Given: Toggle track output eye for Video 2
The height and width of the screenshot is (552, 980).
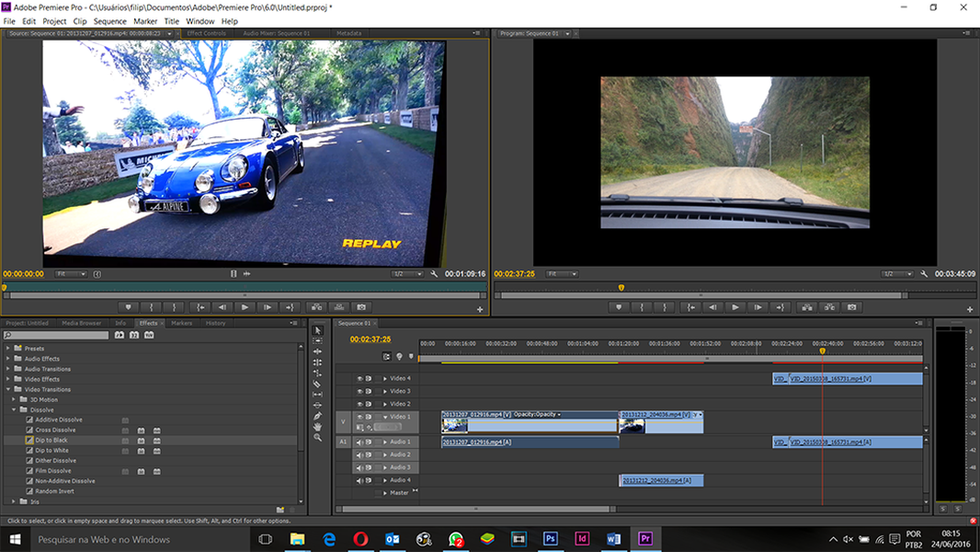Looking at the screenshot, I should [x=359, y=404].
